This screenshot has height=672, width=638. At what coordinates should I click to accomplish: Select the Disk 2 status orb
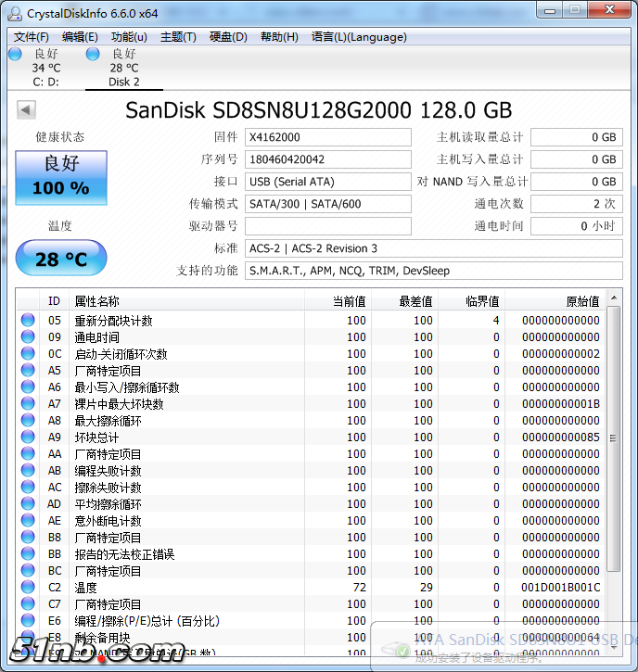93,55
